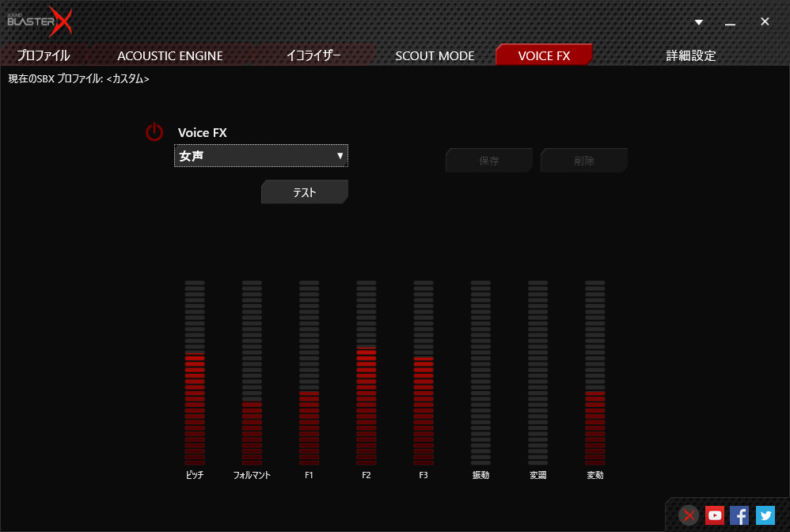Viewport: 790px width, 532px height.
Task: Click the BlasterX logo in title bar
Action: (40, 21)
